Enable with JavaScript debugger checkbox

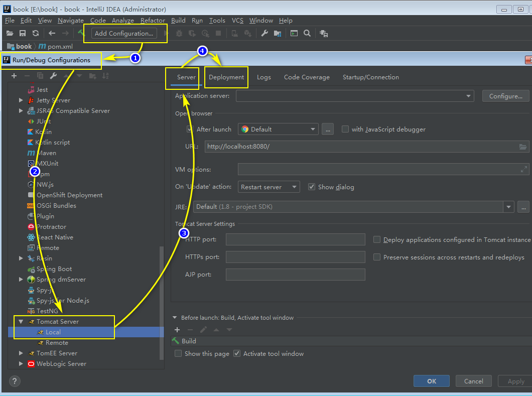(x=345, y=129)
